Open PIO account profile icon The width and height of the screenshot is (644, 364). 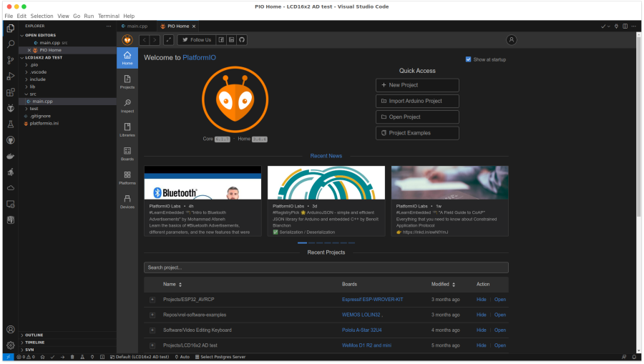click(512, 40)
